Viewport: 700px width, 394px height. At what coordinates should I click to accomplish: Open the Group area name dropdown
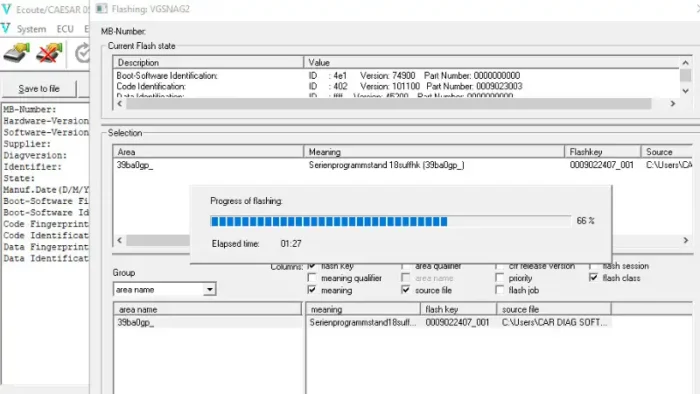click(209, 290)
